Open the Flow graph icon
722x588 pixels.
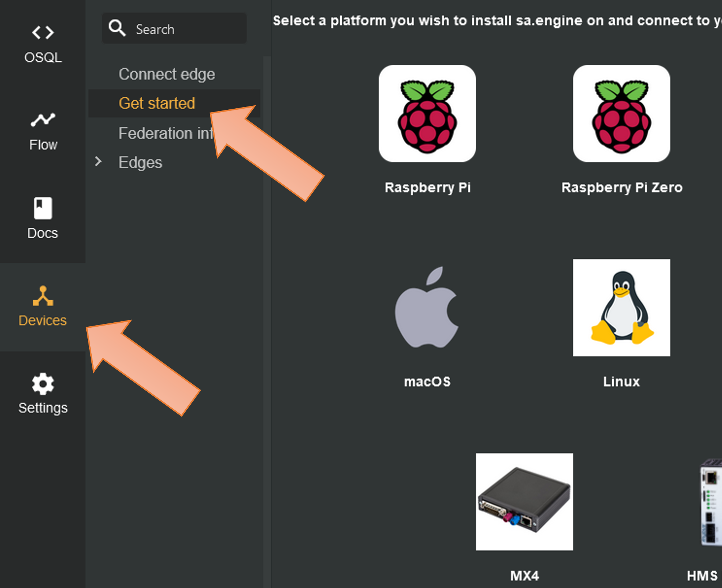point(43,120)
